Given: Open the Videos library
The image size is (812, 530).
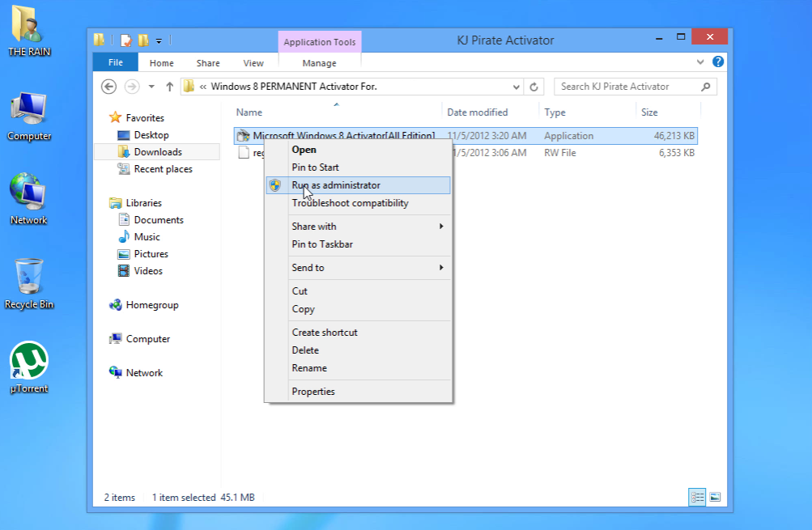Looking at the screenshot, I should pos(148,271).
